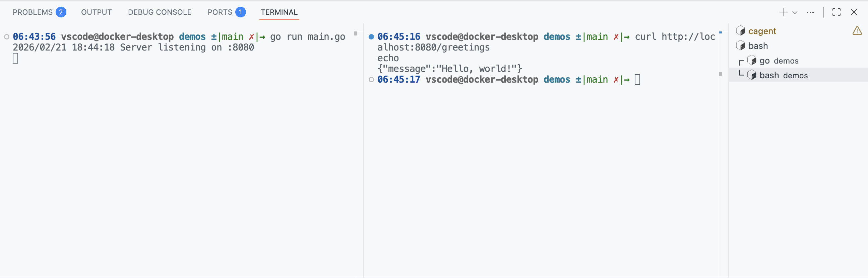
Task: Click the new terminal plus icon
Action: [x=784, y=12]
